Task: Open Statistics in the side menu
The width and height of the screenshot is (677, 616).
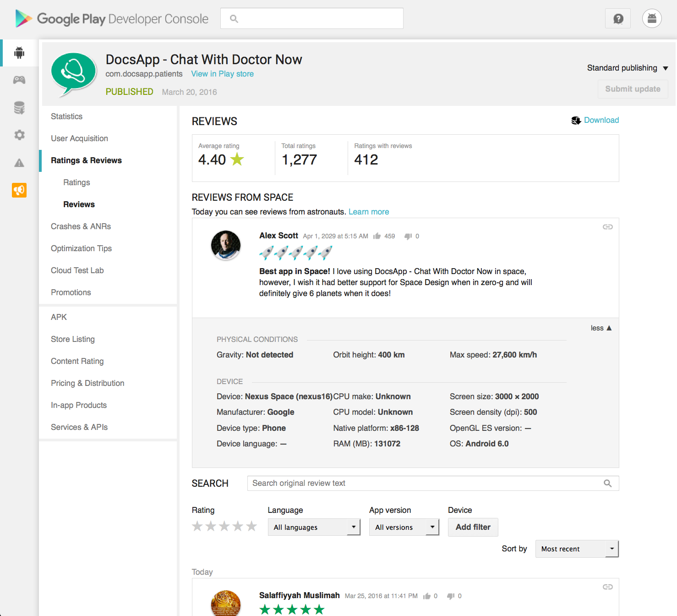Action: pyautogui.click(x=67, y=116)
